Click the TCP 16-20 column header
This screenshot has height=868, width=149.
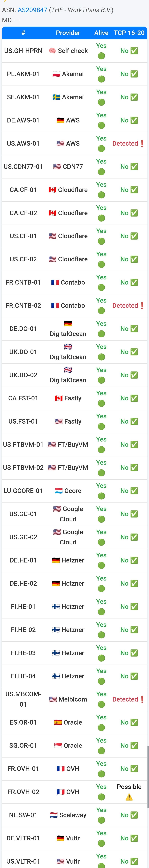coord(129,33)
